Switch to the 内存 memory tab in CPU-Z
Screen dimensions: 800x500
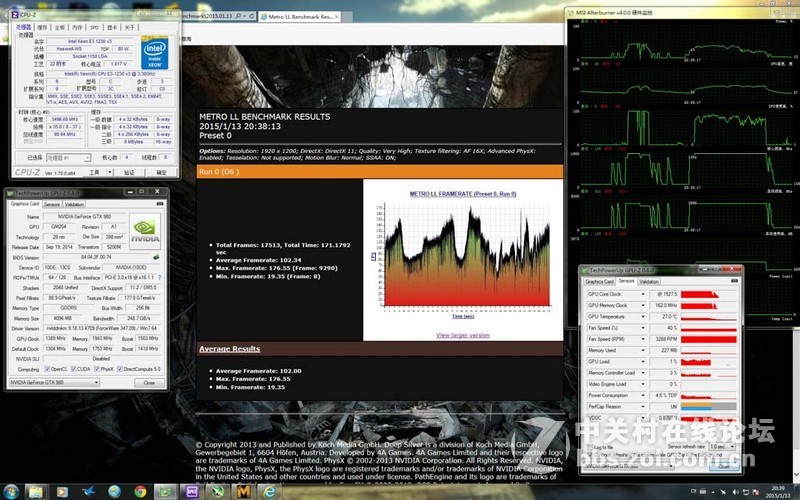(77, 28)
